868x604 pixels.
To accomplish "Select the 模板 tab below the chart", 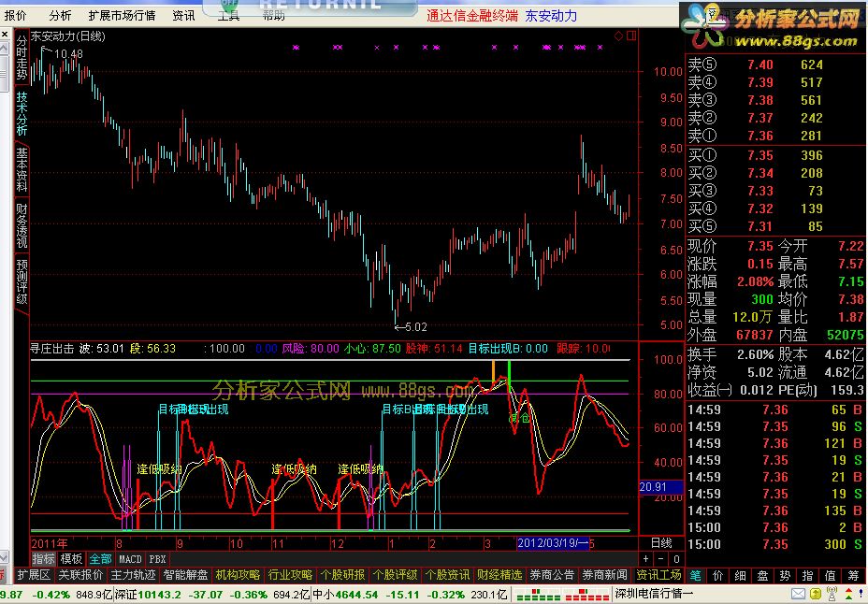I will pos(71,559).
